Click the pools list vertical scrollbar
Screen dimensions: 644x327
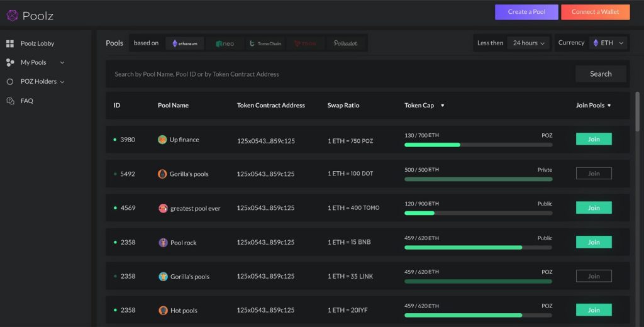pos(638,112)
